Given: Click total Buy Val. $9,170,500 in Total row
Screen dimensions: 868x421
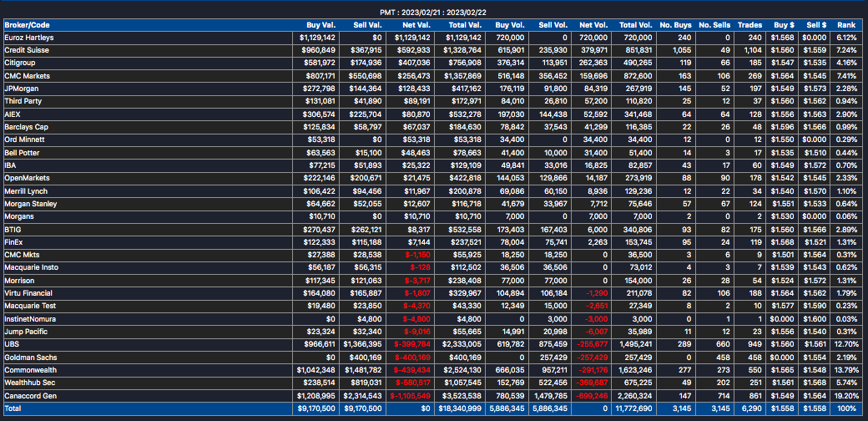Looking at the screenshot, I should tap(315, 408).
